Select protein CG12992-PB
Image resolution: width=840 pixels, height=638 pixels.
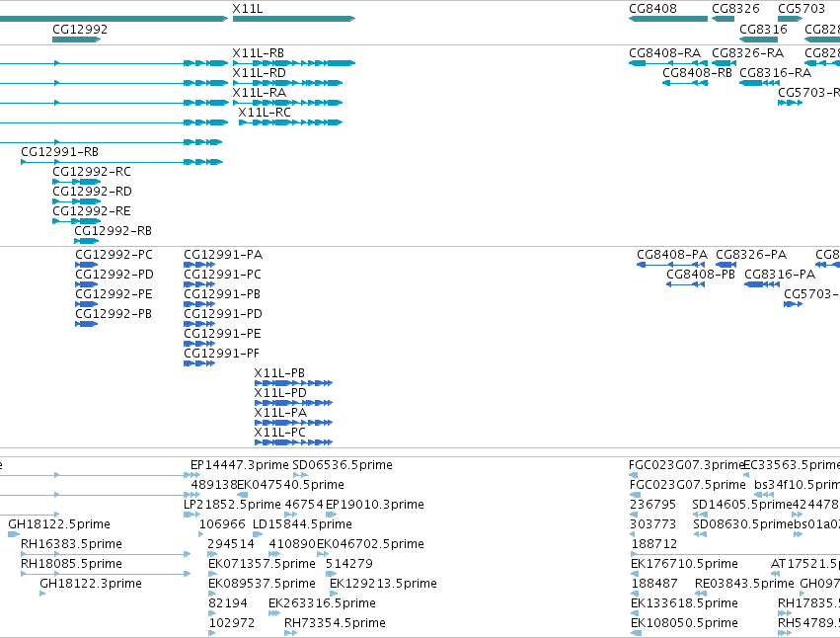[86, 324]
